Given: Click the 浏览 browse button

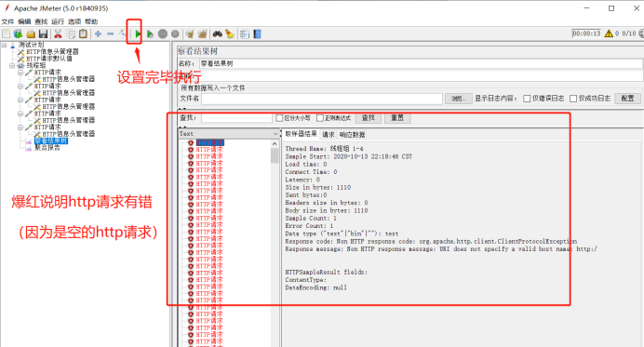Looking at the screenshot, I should [459, 99].
